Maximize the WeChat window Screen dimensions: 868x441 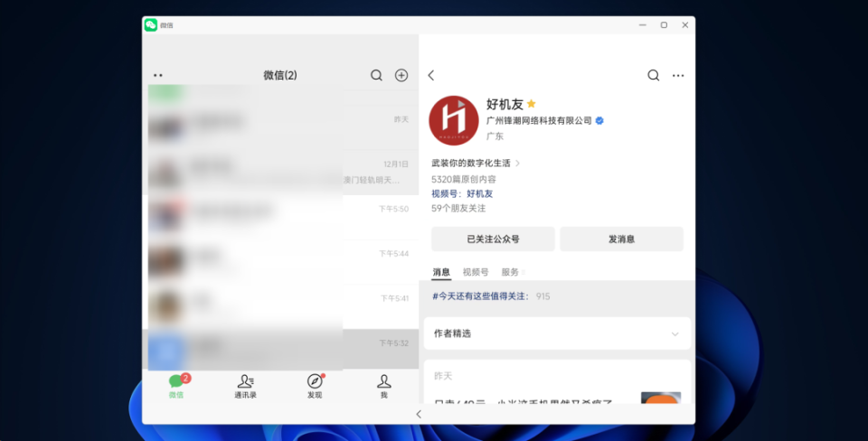point(664,25)
